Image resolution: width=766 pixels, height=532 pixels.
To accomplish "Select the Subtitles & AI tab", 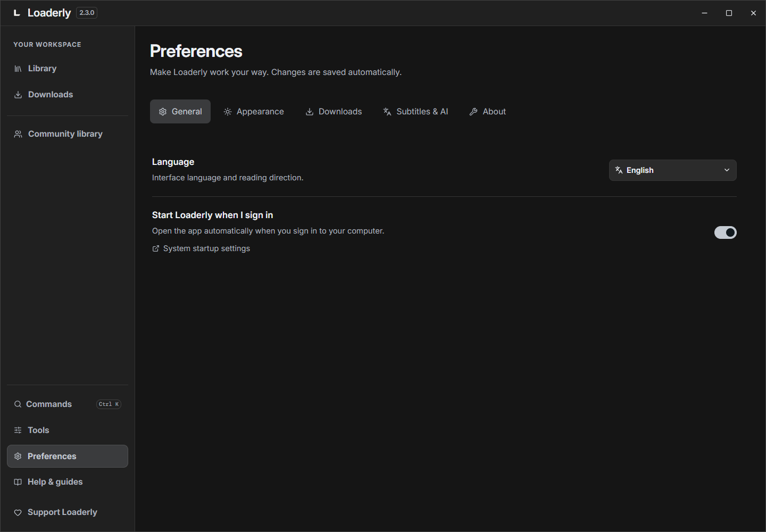I will click(x=415, y=112).
